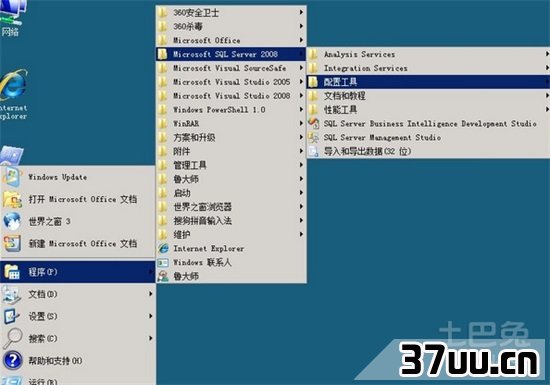Launch SQL Server Business Intelligence Development Studio icon
Viewport: 550px width, 385px height.
pyautogui.click(x=313, y=123)
